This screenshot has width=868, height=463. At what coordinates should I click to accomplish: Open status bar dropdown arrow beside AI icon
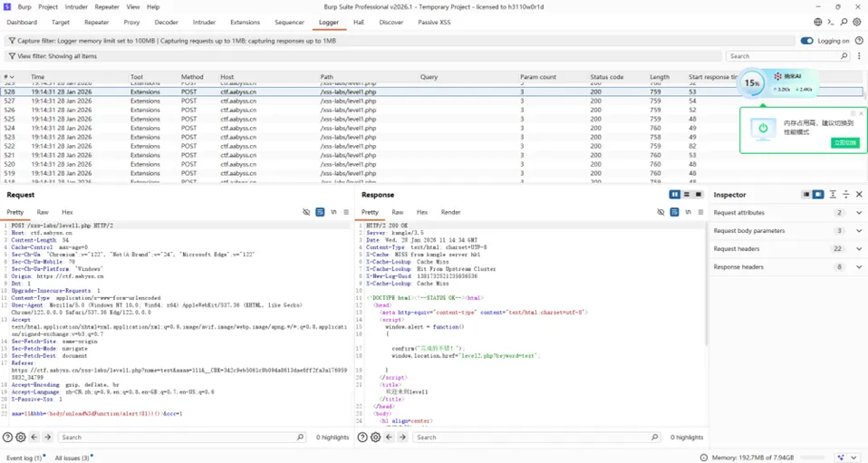(854, 458)
